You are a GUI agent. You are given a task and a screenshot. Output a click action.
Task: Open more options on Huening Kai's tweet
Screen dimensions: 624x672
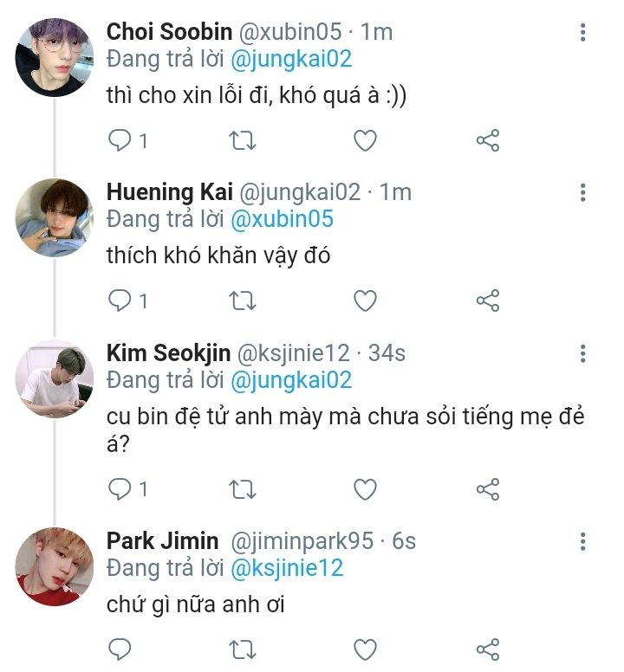point(582,193)
